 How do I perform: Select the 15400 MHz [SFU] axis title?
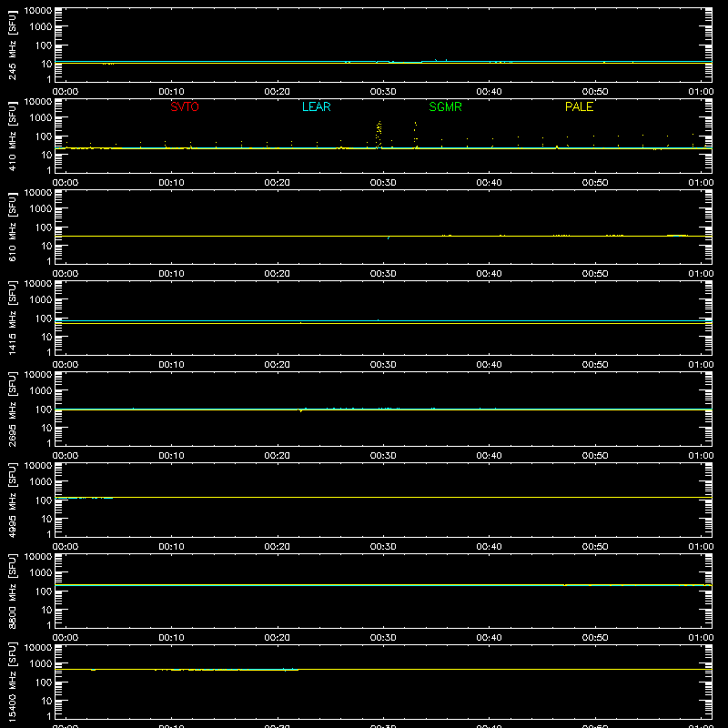pos(12,682)
